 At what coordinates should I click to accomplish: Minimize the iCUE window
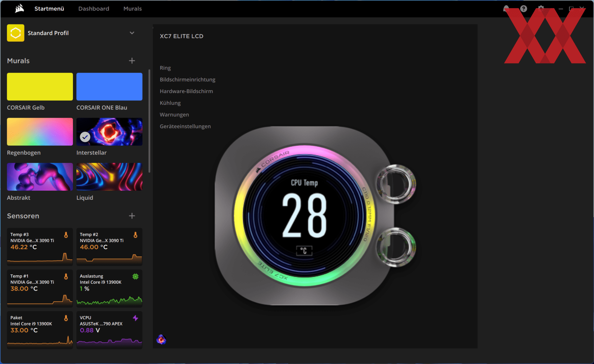tap(561, 9)
